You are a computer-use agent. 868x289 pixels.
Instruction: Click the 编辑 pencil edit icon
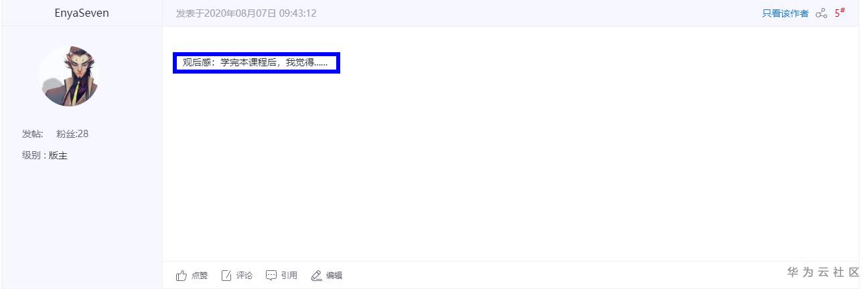pyautogui.click(x=317, y=276)
